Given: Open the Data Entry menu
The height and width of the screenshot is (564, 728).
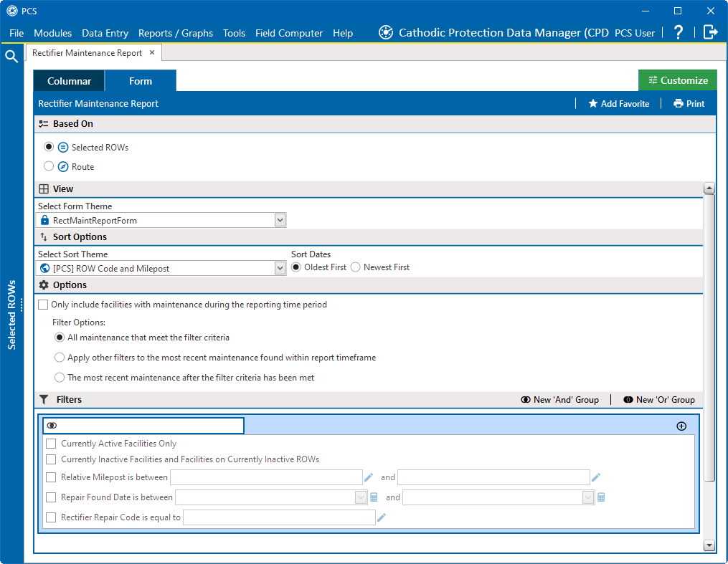Looking at the screenshot, I should 105,33.
